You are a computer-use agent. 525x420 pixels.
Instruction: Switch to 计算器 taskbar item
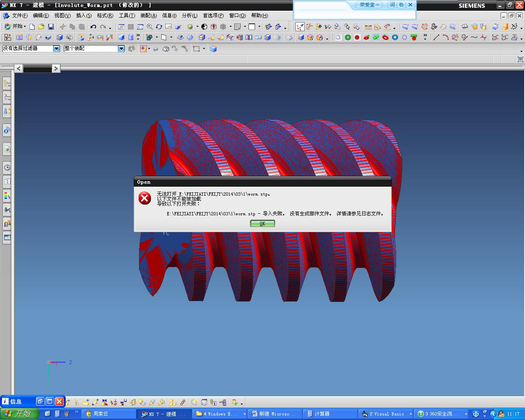pos(330,414)
